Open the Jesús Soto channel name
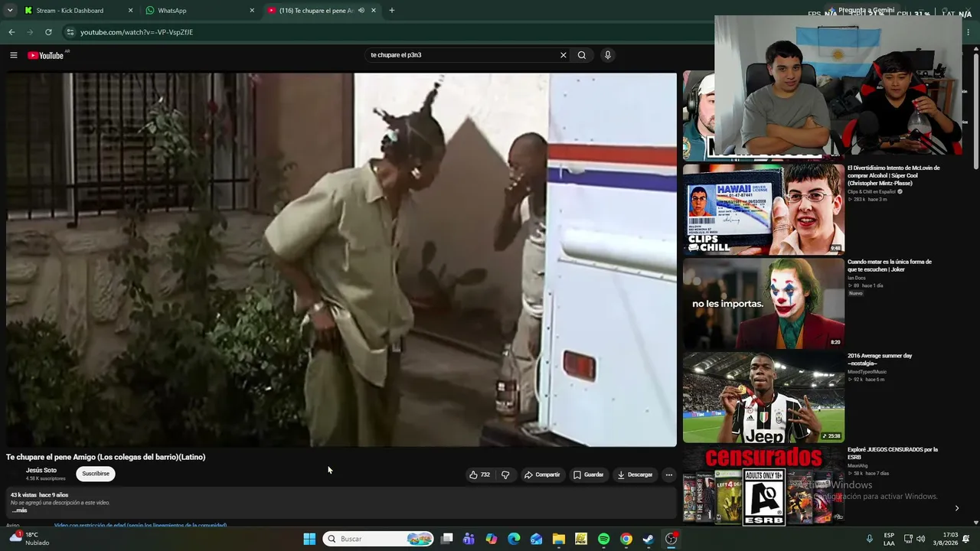This screenshot has width=980, height=551. pyautogui.click(x=41, y=471)
